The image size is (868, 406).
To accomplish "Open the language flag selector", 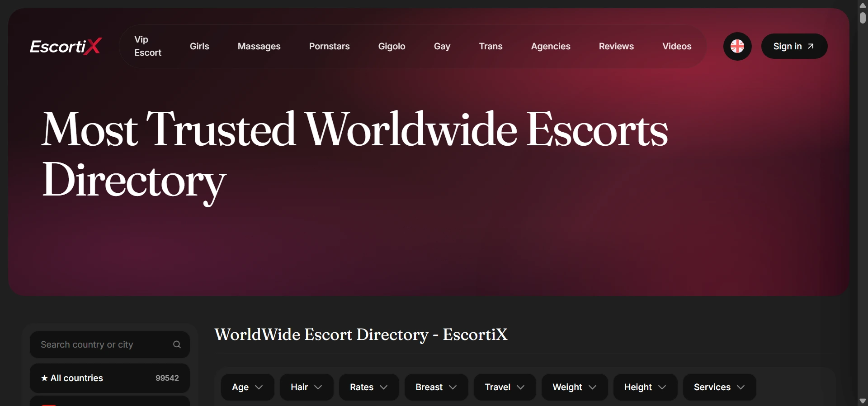I will [737, 46].
